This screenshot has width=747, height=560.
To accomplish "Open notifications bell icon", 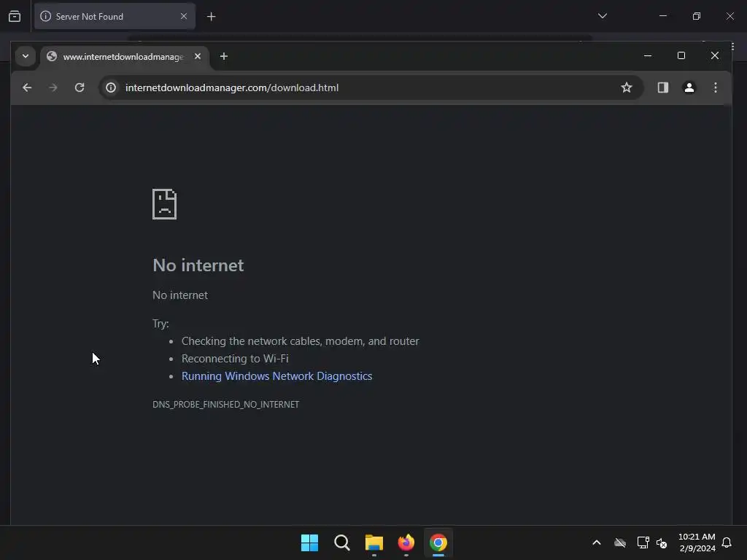I will 727,542.
